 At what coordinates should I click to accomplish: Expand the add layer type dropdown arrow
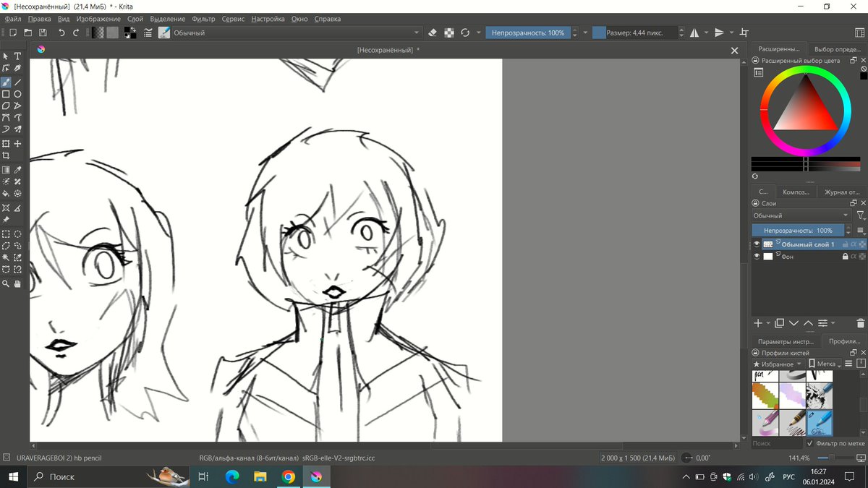pos(768,323)
